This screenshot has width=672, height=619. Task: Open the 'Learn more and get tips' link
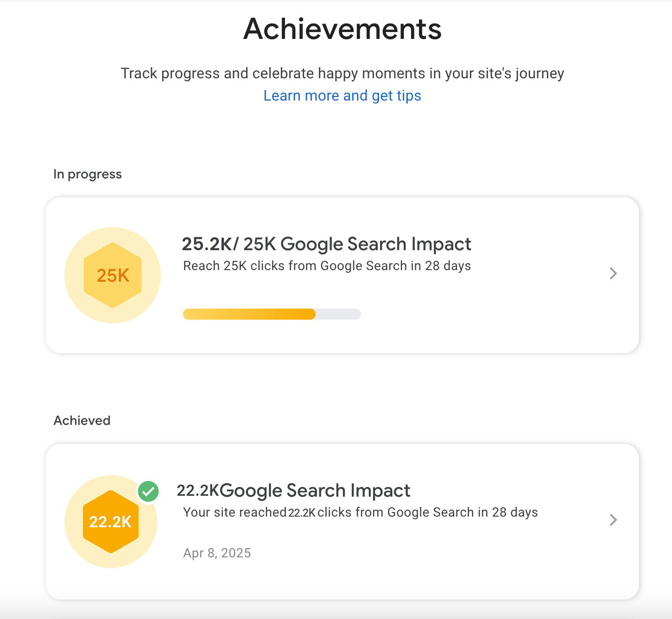[x=342, y=95]
